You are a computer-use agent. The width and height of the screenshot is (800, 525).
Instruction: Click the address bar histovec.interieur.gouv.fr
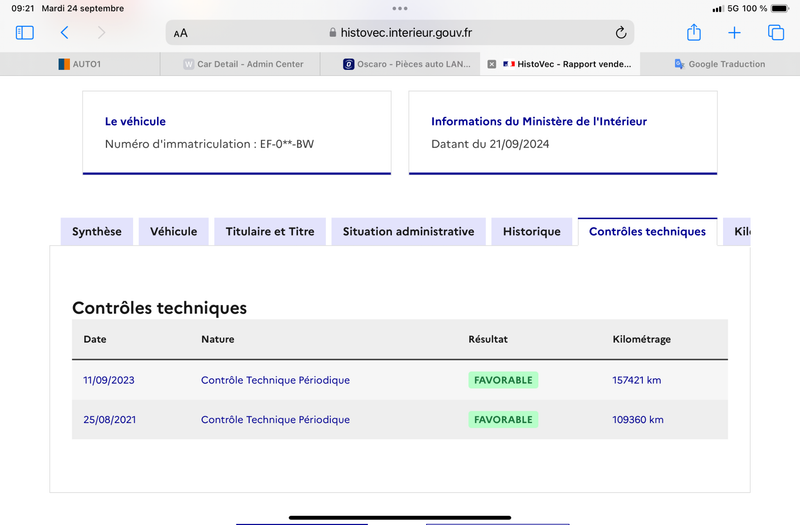pos(400,33)
